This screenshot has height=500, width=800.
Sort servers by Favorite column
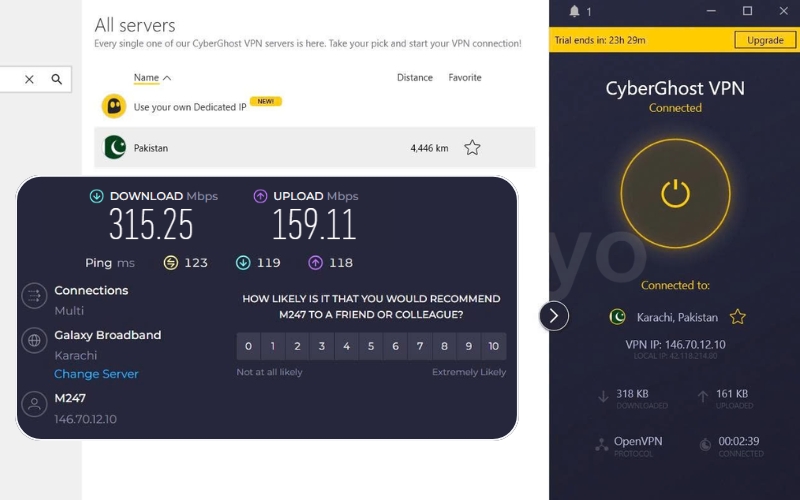[465, 78]
